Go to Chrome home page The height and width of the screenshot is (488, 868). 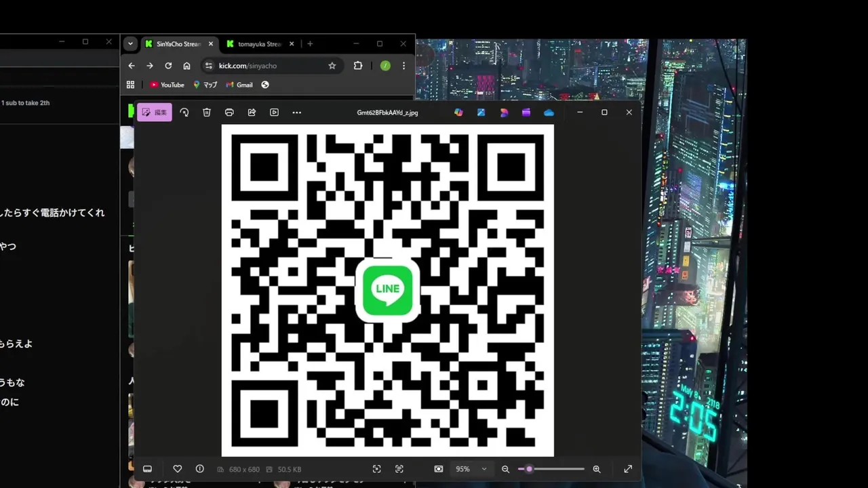coord(186,66)
